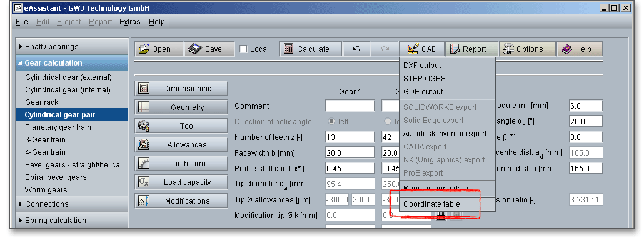Click the Gear 1 Number of teeth field
This screenshot has height=238, width=644.
[x=350, y=137]
